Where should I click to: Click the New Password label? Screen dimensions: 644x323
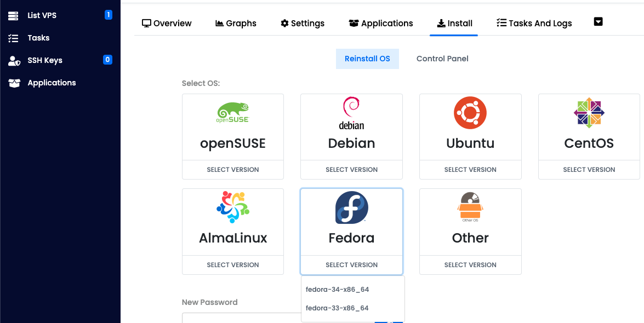tap(209, 302)
